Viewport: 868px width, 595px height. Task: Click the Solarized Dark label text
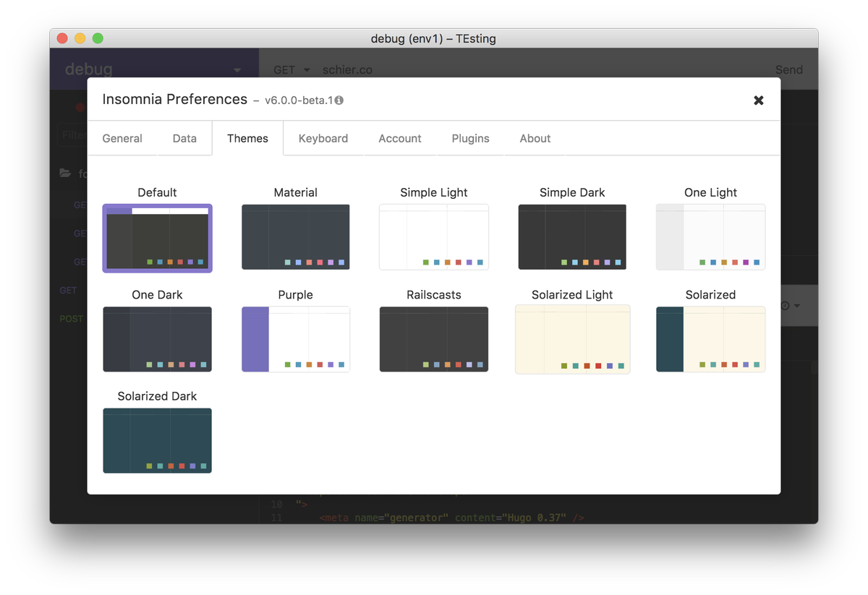click(x=157, y=396)
